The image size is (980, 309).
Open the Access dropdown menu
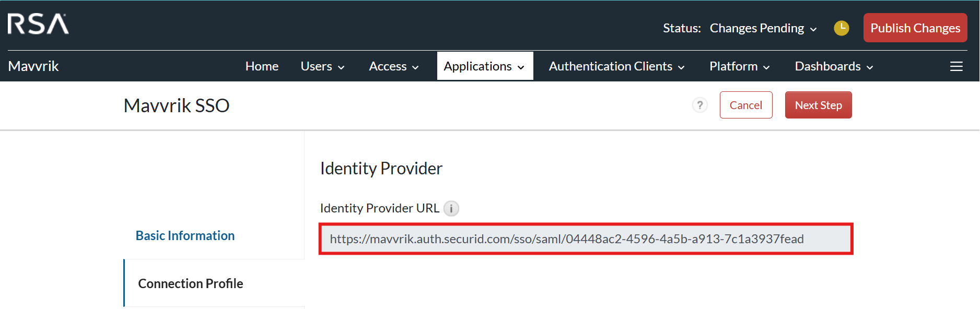[x=393, y=66]
